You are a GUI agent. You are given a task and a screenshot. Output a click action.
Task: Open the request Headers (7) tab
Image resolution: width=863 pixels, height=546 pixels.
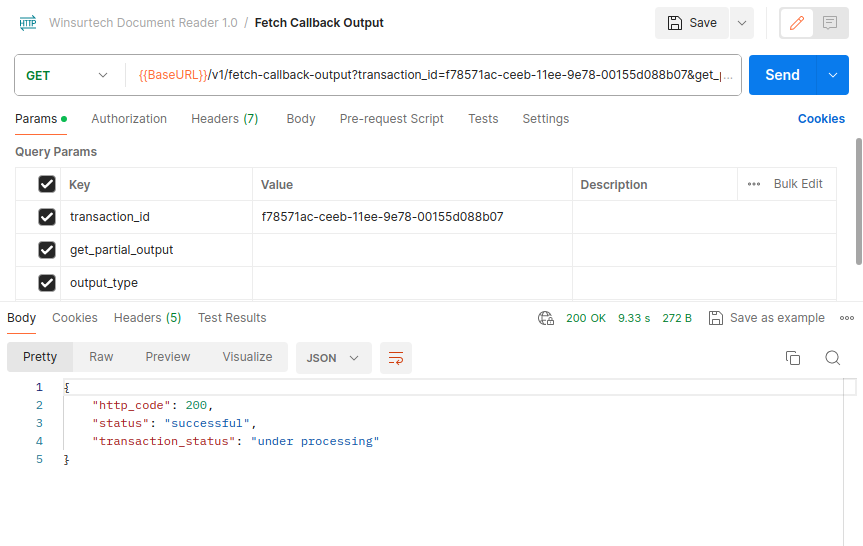click(x=225, y=119)
